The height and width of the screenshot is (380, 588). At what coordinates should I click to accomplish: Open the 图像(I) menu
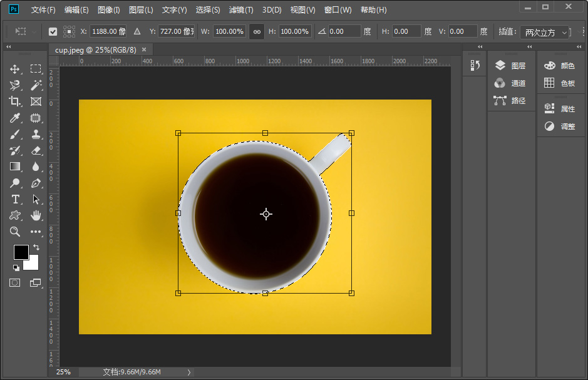109,10
